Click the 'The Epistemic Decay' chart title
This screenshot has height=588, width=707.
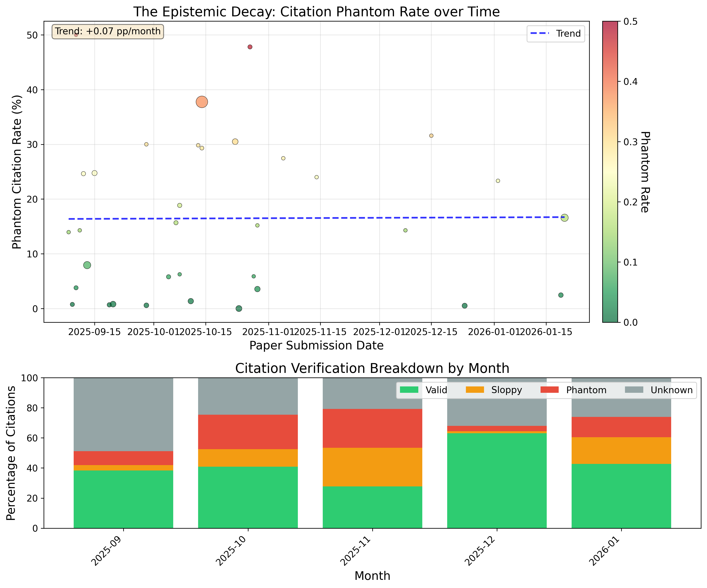(x=316, y=12)
